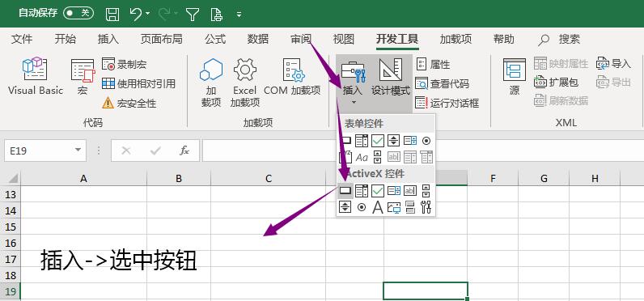Select form-control Spin Button in 表单控件
Viewport: 644px width, 301px height.
pyautogui.click(x=393, y=141)
